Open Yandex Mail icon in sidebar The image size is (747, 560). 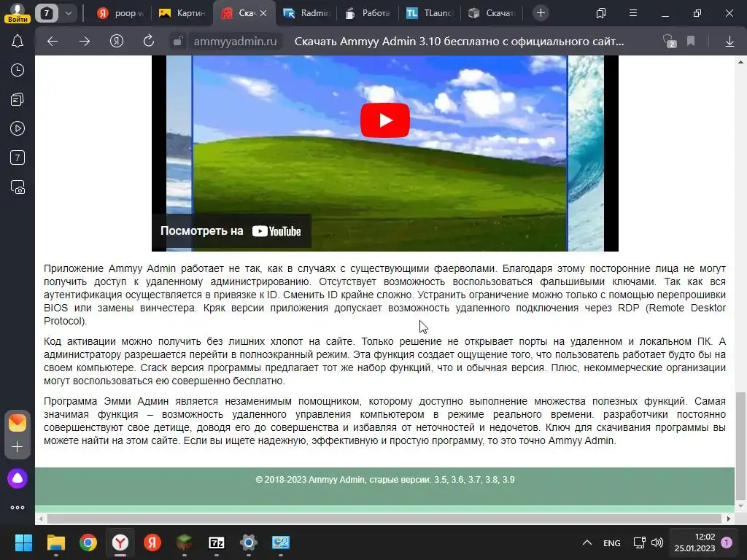pos(18,422)
